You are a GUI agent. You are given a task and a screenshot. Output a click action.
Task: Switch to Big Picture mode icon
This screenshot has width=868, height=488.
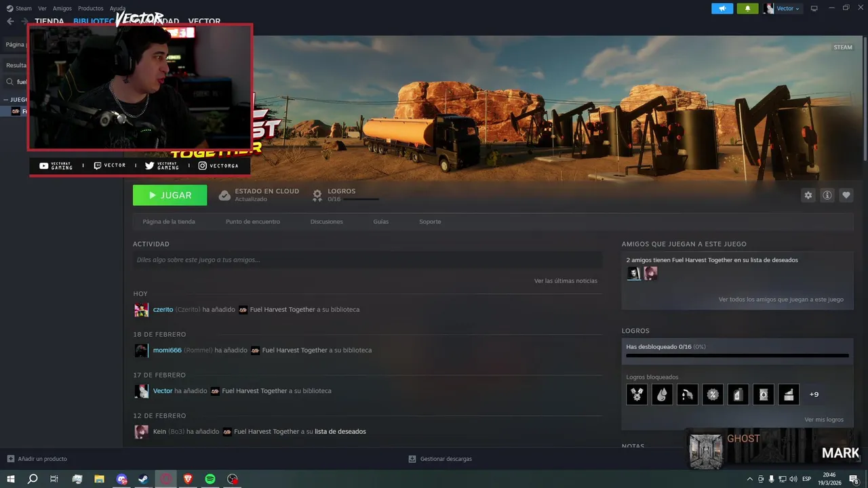point(814,8)
